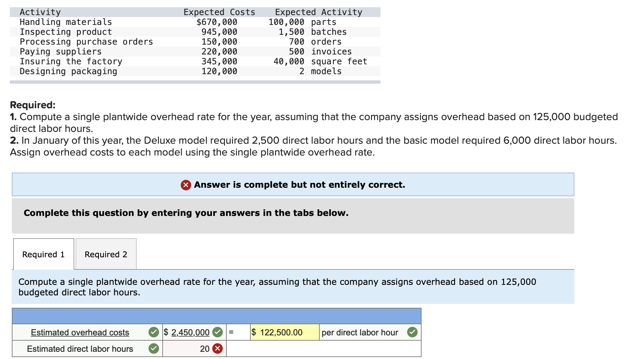The height and width of the screenshot is (359, 644).
Task: Click green check next to $2,450,000 value
Action: click(x=217, y=332)
